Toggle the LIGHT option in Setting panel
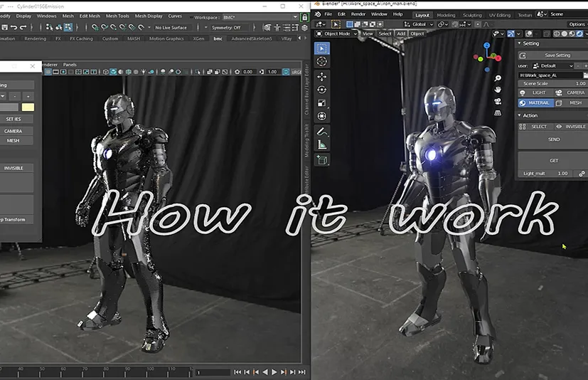Screen dimensions: 588x380 [535, 93]
